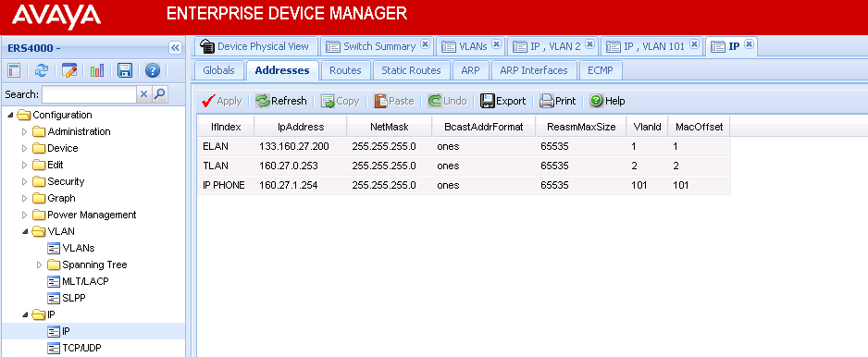Print the addresses table
This screenshot has height=357, width=868.
558,102
